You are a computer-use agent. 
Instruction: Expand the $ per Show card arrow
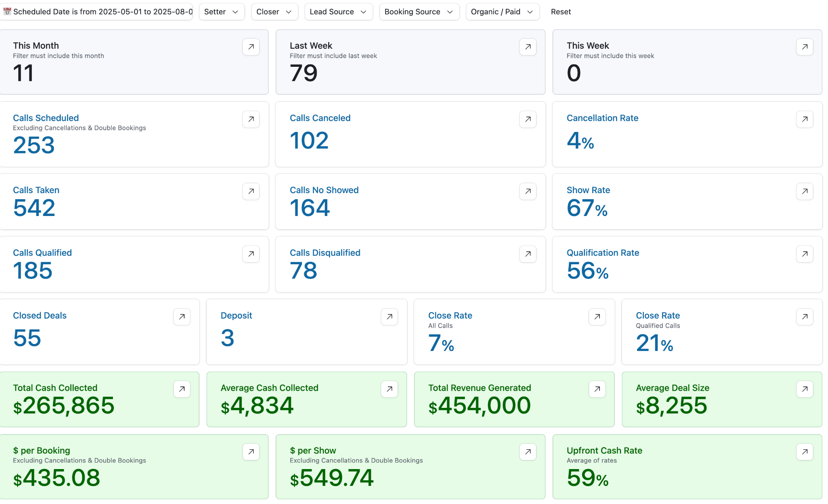tap(528, 452)
